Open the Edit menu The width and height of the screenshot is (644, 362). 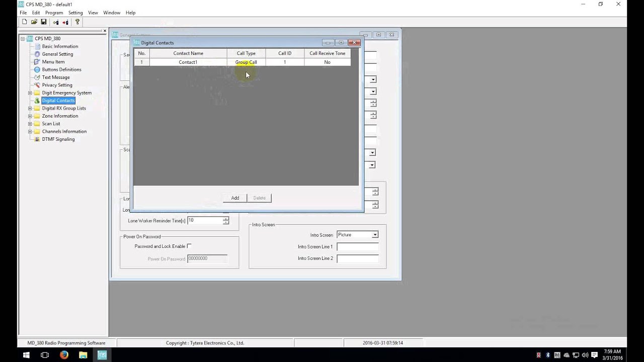pos(36,13)
